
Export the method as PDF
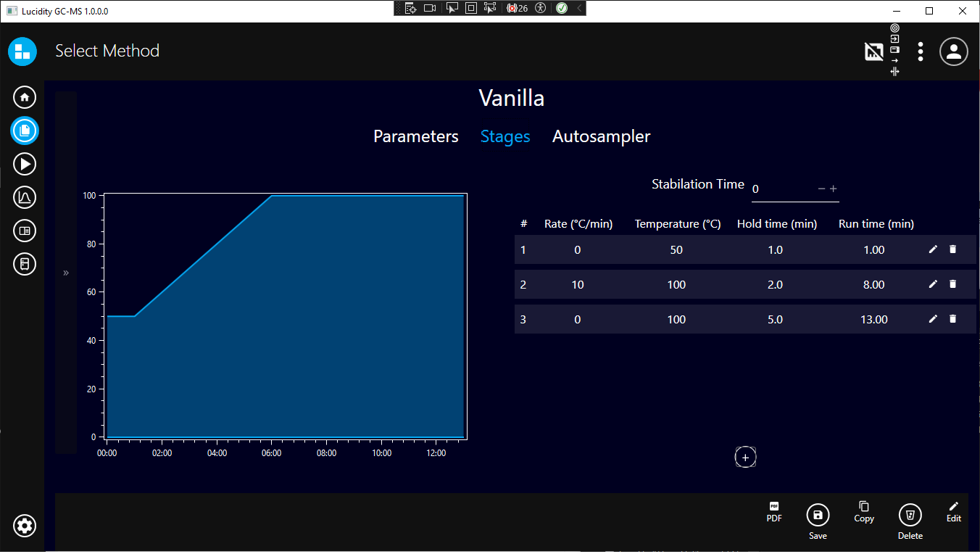tap(774, 511)
